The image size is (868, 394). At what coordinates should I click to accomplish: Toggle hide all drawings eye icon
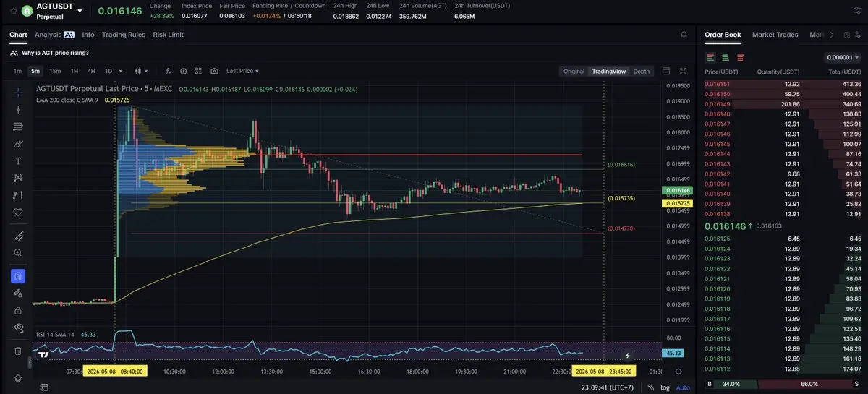[x=18, y=327]
